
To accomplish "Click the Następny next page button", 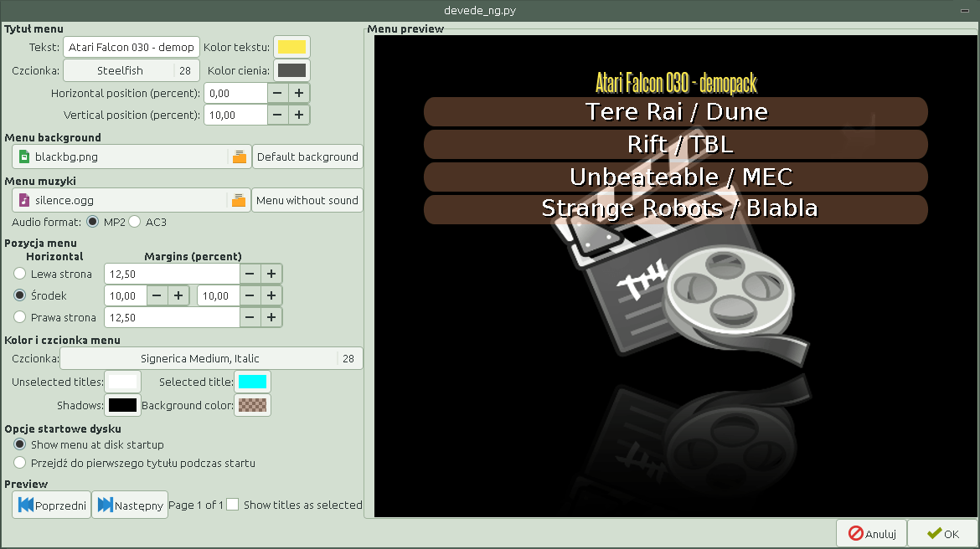I will pyautogui.click(x=130, y=505).
